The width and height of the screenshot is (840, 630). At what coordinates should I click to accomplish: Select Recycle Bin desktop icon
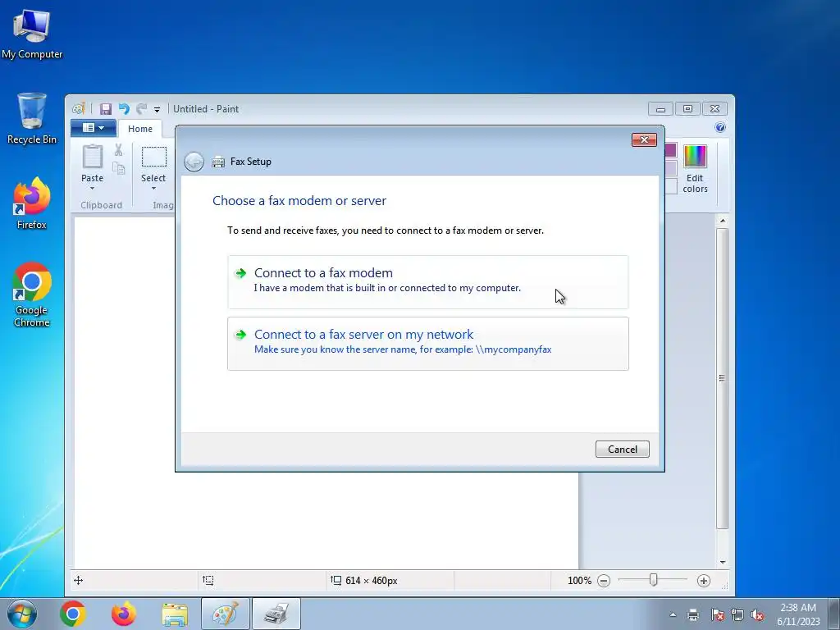[x=32, y=118]
